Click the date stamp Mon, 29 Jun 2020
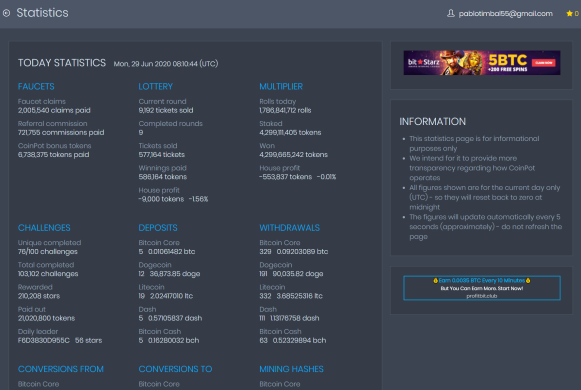Image resolution: width=581 pixels, height=390 pixels. tap(166, 64)
